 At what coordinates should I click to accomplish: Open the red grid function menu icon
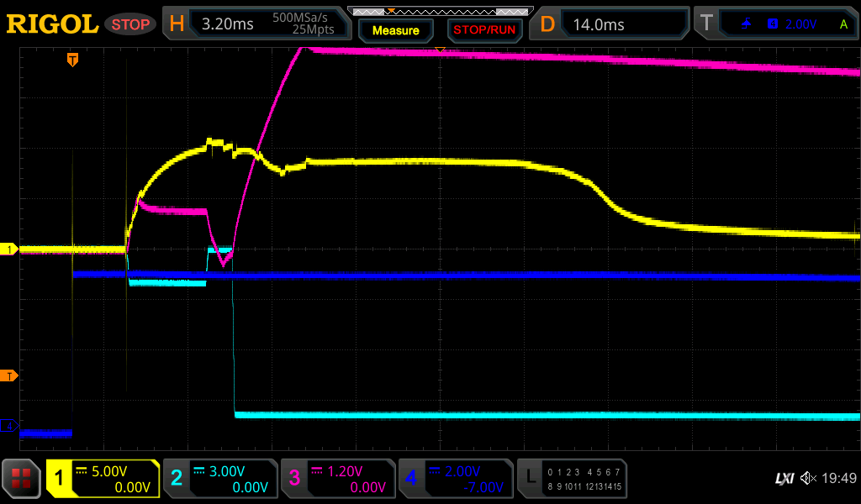[22, 479]
